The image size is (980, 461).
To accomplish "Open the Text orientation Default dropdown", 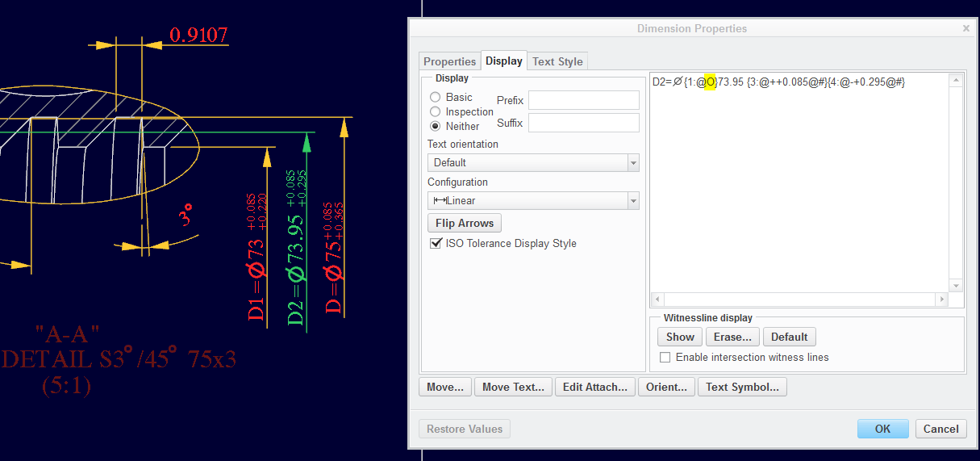I will point(533,162).
